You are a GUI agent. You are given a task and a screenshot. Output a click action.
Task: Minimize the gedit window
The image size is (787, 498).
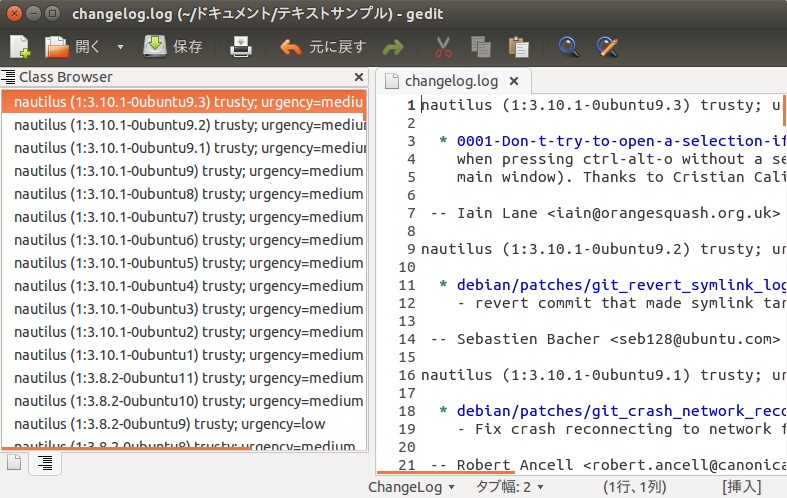point(33,14)
